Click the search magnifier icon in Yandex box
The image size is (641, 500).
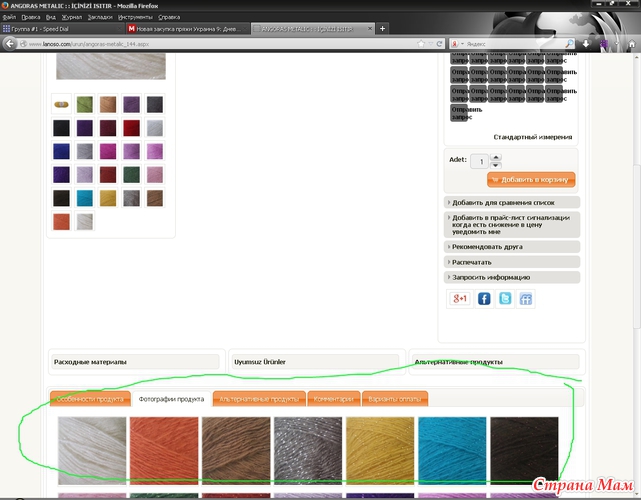click(569, 43)
